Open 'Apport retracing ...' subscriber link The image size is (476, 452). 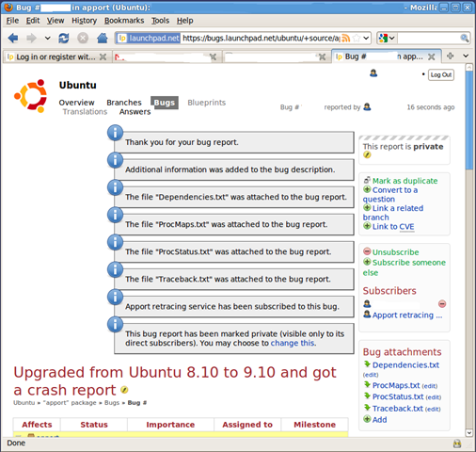(407, 315)
